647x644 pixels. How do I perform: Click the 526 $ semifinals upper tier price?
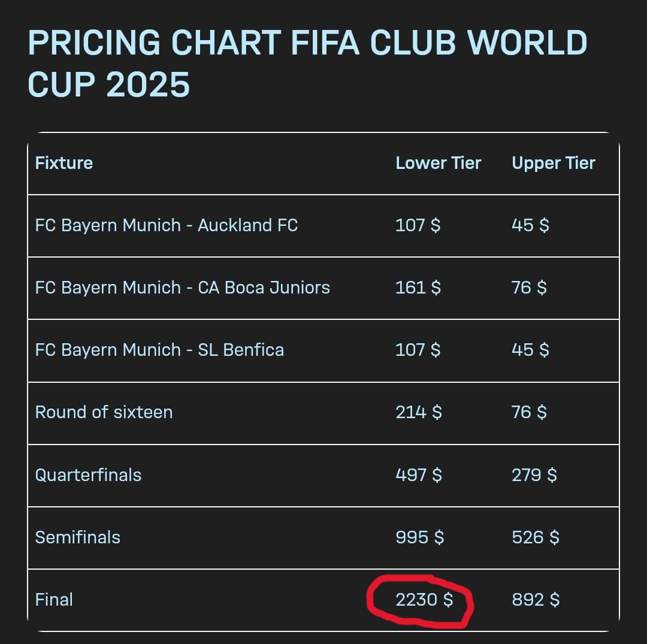coord(536,537)
